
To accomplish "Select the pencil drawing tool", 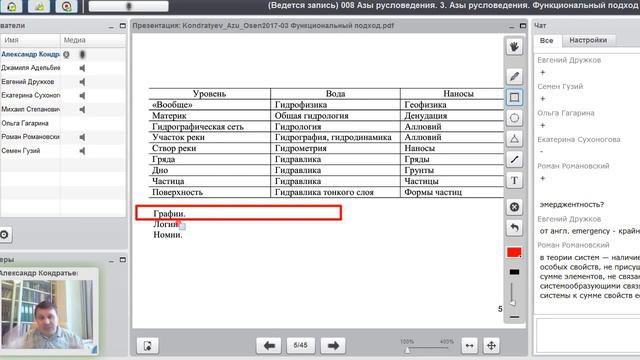I will click(514, 76).
